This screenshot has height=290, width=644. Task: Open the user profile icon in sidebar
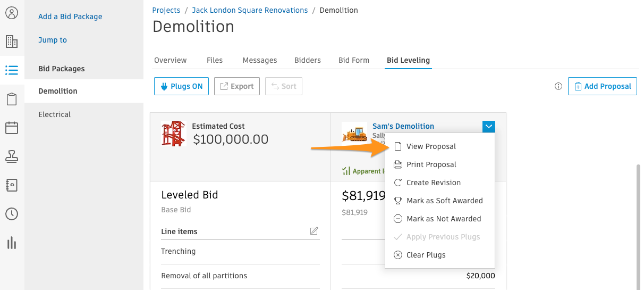pos(12,13)
